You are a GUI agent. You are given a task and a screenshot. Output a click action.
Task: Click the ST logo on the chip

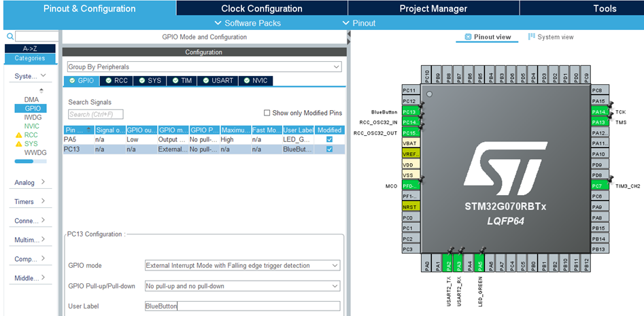tap(505, 169)
